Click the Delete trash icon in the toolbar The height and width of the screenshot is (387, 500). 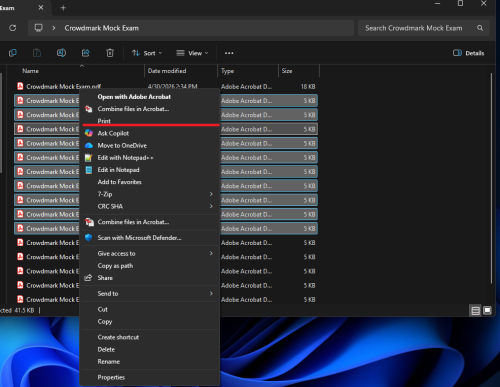pos(110,53)
